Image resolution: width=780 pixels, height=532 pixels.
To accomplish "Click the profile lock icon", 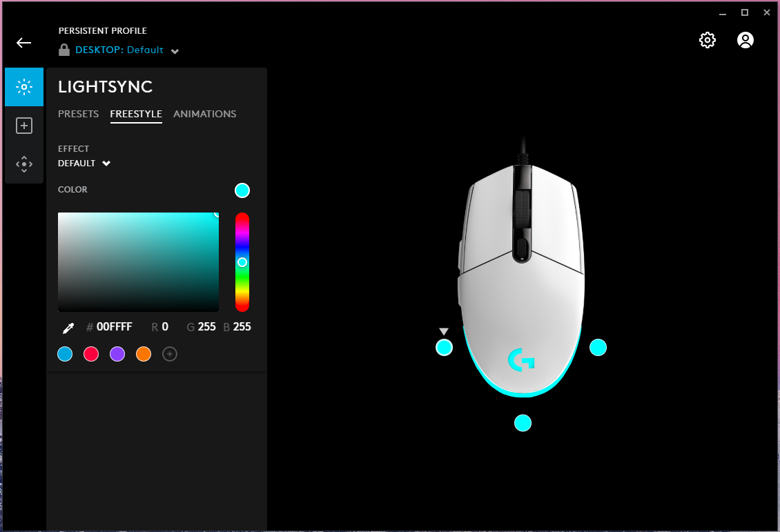I will click(x=64, y=50).
